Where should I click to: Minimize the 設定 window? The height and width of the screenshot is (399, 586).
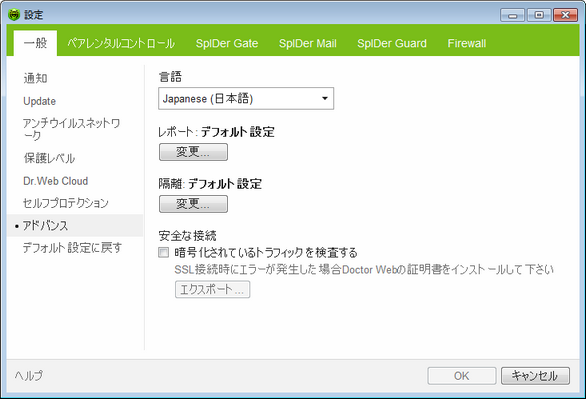click(x=512, y=15)
